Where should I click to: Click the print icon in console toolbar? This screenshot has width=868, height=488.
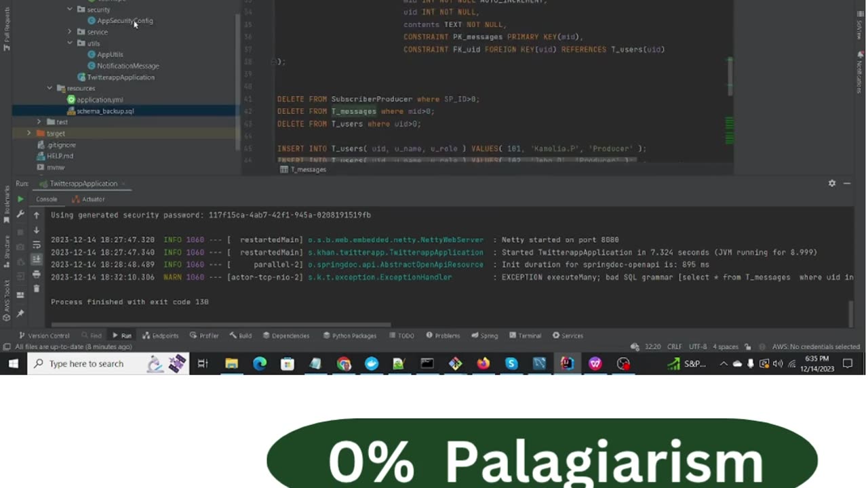coord(37,274)
